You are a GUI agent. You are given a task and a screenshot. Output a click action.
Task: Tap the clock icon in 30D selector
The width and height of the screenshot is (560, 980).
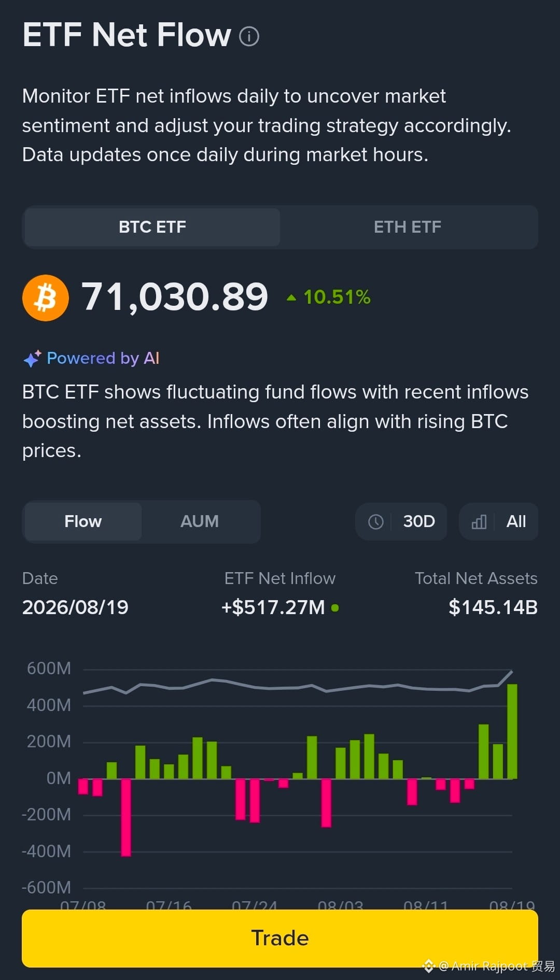[x=376, y=521]
